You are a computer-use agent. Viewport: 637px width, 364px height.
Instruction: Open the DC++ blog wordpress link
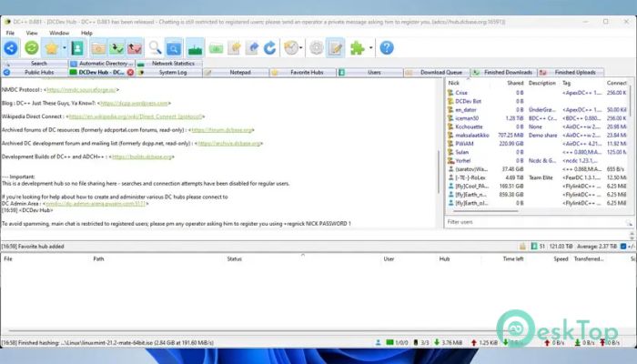134,103
